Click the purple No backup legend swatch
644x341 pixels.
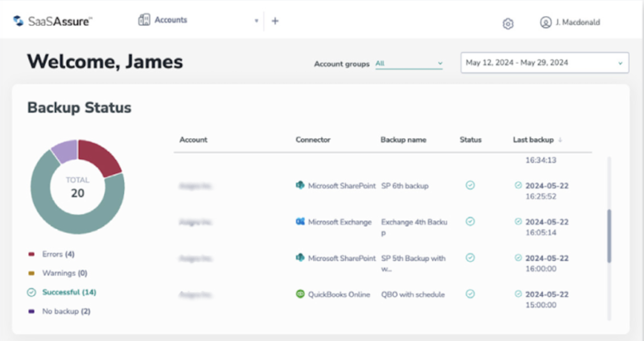(x=31, y=311)
